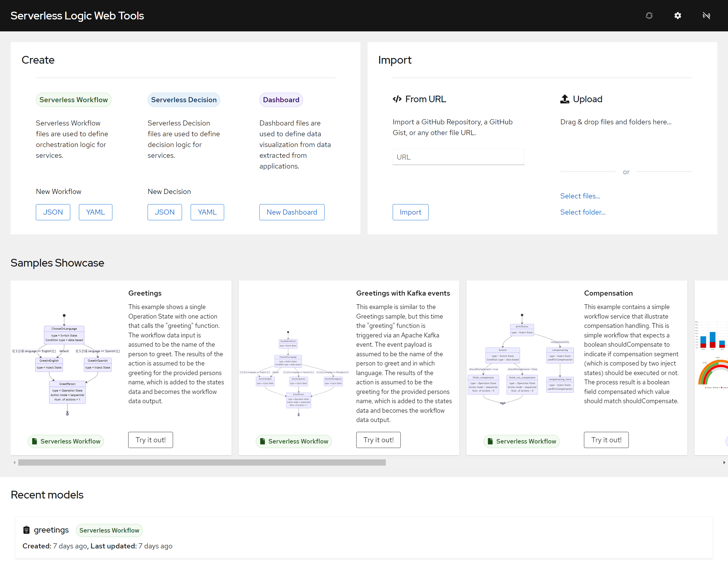Try out the Greetings with Kafka events sample

378,440
